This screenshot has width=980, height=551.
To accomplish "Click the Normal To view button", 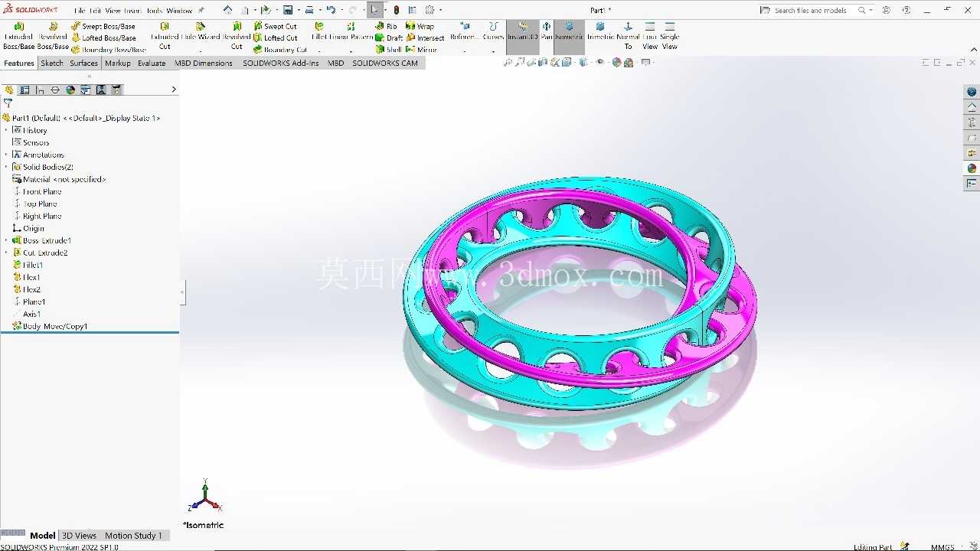I will pos(628,36).
